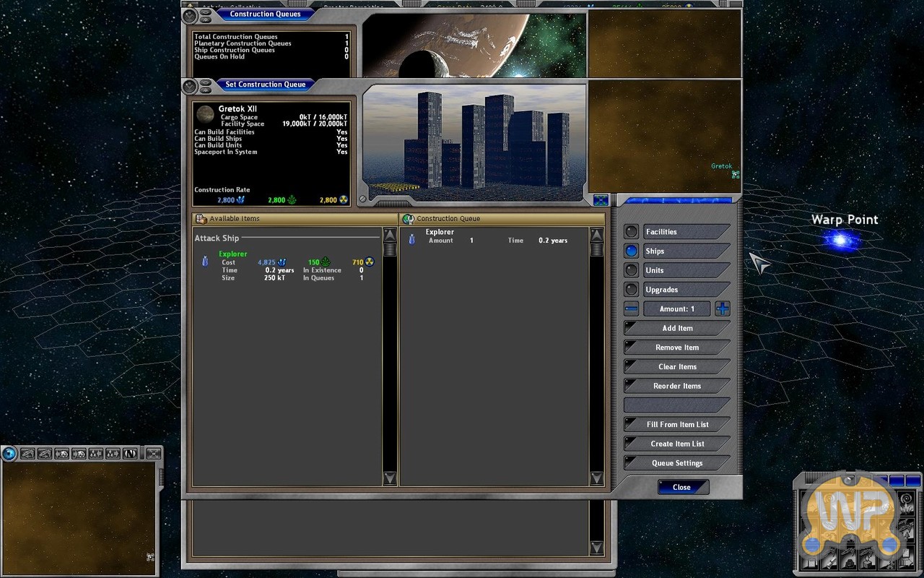
Task: Click the plus icon to increase Amount
Action: (x=722, y=309)
